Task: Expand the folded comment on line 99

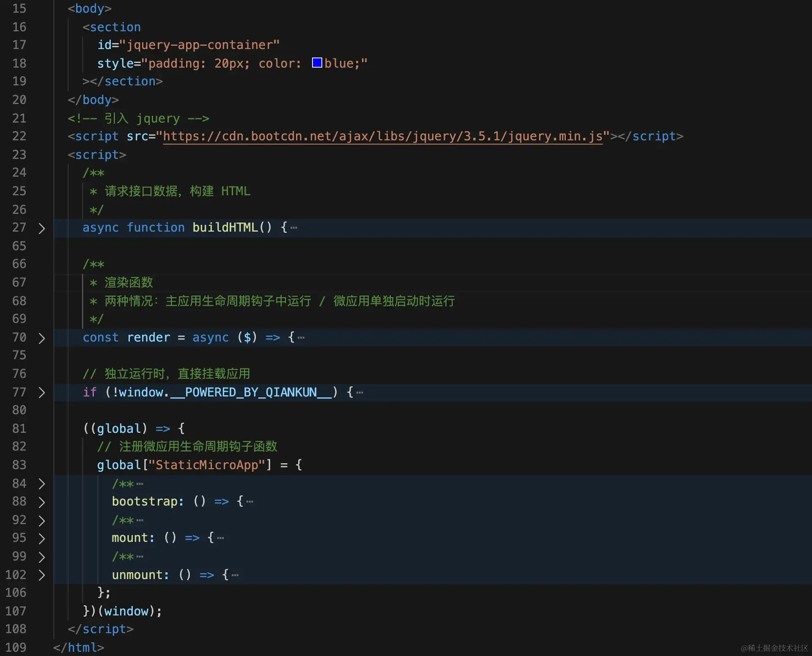Action: tap(41, 557)
